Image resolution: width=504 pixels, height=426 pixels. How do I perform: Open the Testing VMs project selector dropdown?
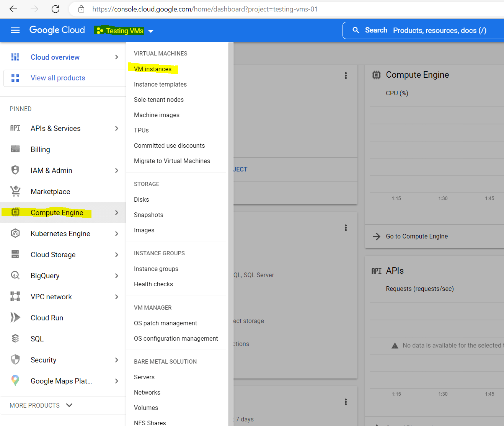pos(124,31)
